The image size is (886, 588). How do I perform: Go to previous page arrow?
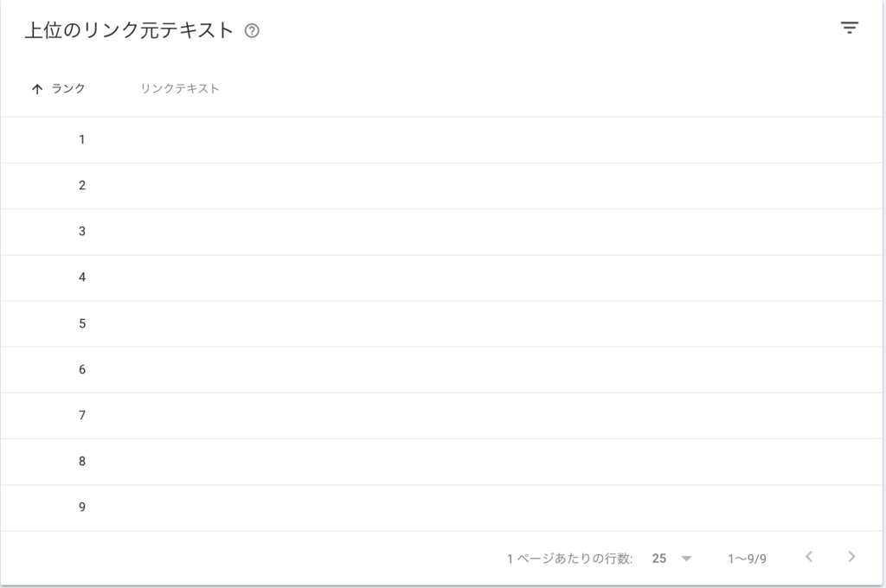pos(809,557)
